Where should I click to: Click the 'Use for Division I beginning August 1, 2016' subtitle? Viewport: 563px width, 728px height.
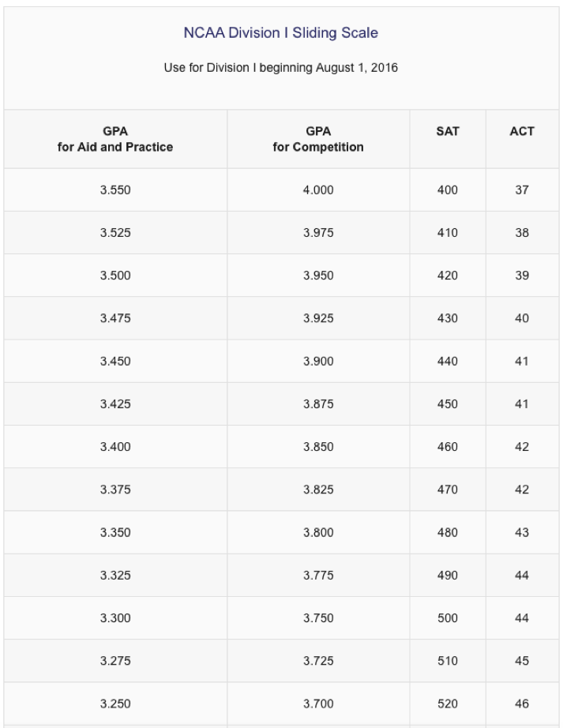pos(281,68)
